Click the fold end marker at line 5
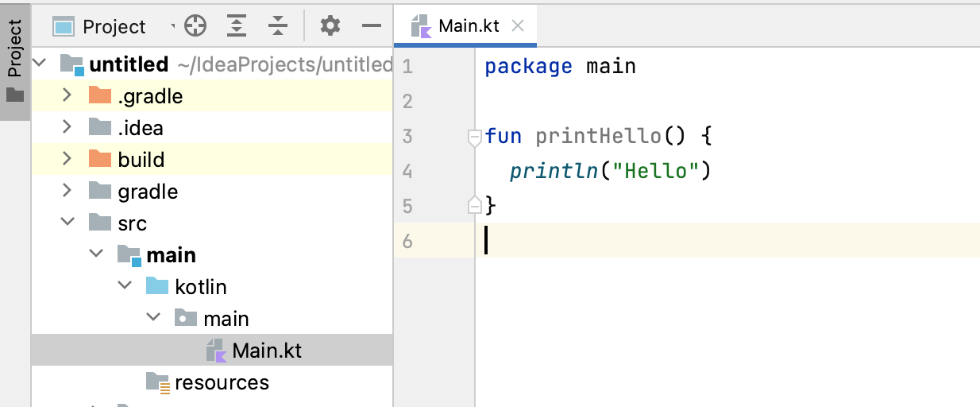Screen dimensions: 980x407 pos(475,205)
